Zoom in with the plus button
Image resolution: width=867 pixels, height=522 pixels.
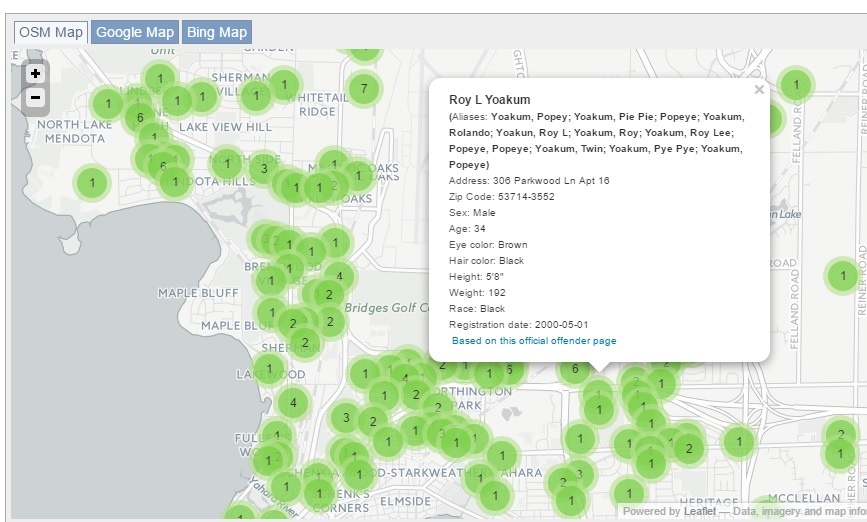coord(35,74)
